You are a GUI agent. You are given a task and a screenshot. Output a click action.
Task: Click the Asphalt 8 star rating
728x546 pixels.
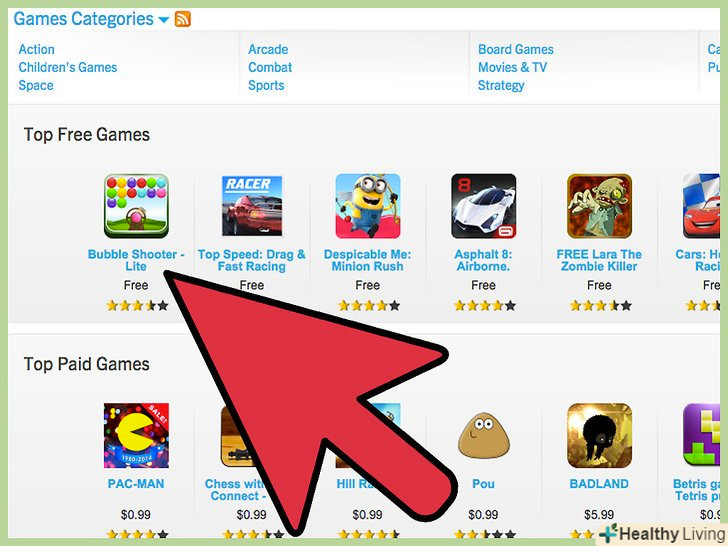coord(485,306)
